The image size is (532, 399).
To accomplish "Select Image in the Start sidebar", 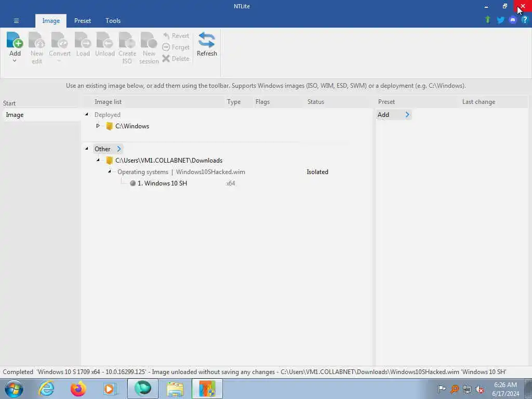I will tap(41, 115).
